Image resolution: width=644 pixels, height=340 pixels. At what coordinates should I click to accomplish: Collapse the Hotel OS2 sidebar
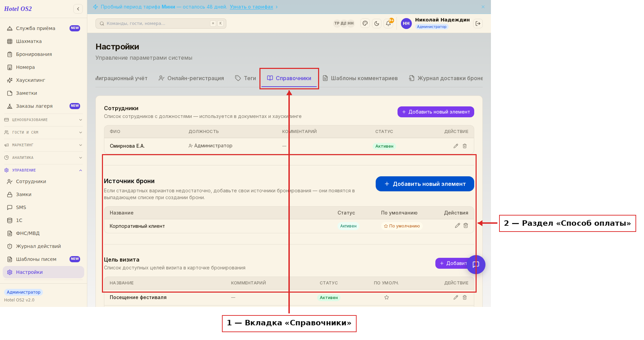pos(78,9)
